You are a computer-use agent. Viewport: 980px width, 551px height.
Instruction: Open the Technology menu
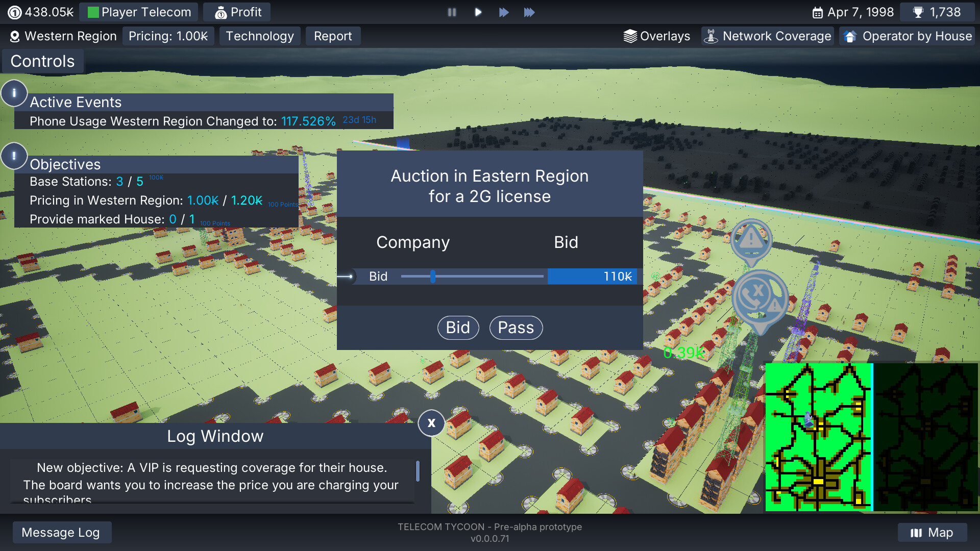pyautogui.click(x=260, y=36)
